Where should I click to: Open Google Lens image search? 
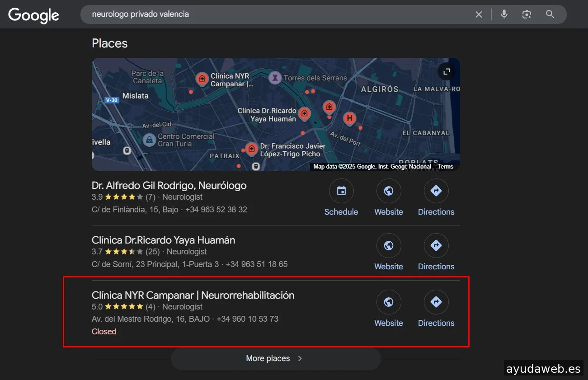tap(527, 14)
